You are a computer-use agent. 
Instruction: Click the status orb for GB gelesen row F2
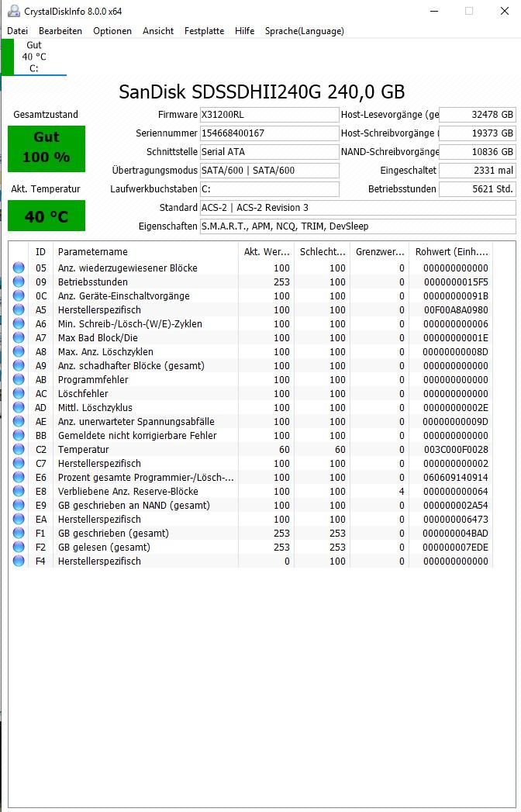pos(19,548)
